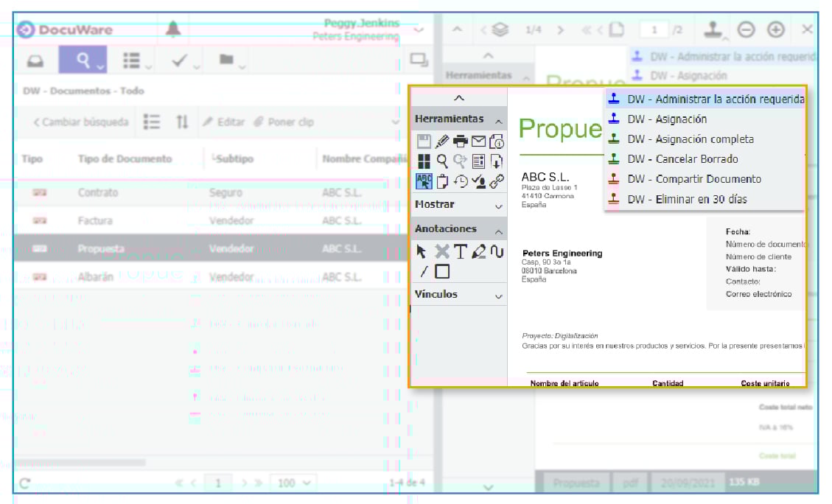Viewport: 832px width, 504px height.
Task: Toggle the ABC text selection tool
Action: (x=424, y=181)
